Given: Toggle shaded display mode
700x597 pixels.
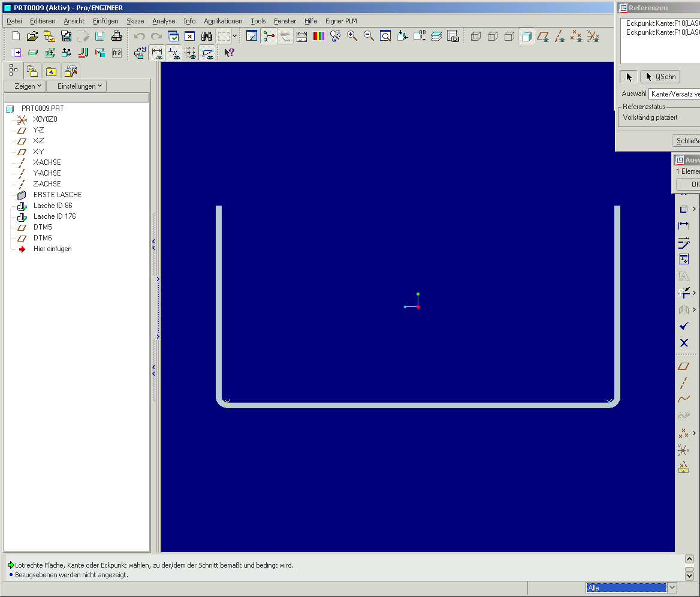Looking at the screenshot, I should pos(526,36).
